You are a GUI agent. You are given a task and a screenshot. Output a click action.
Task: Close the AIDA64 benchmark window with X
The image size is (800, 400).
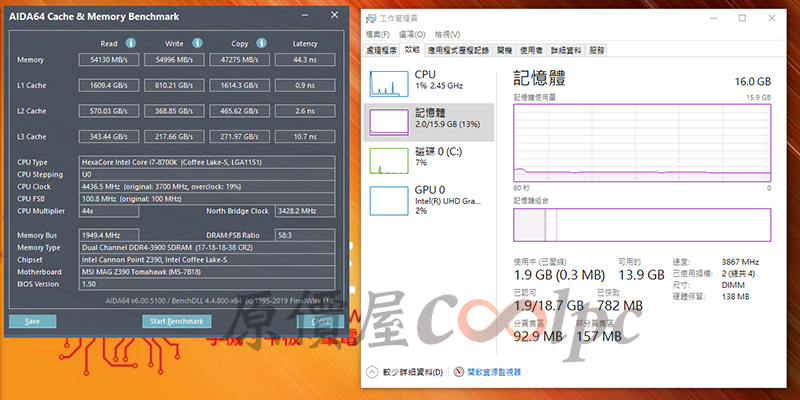coord(334,15)
